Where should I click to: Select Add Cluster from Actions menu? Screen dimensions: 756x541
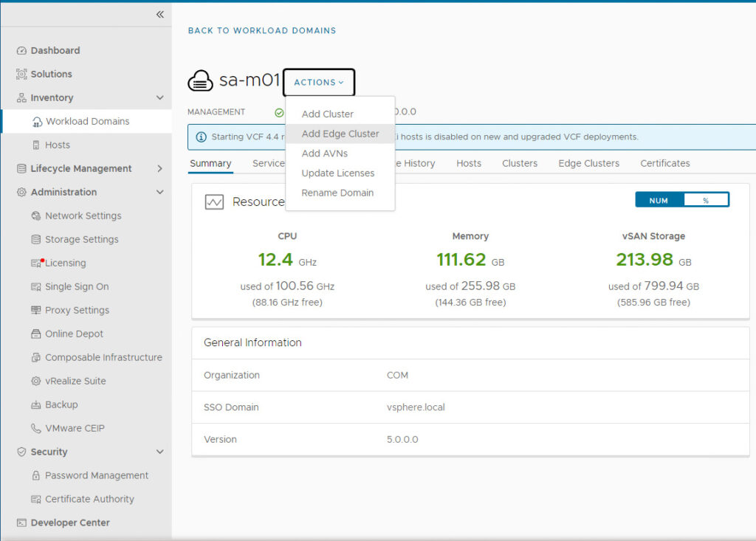[340, 114]
